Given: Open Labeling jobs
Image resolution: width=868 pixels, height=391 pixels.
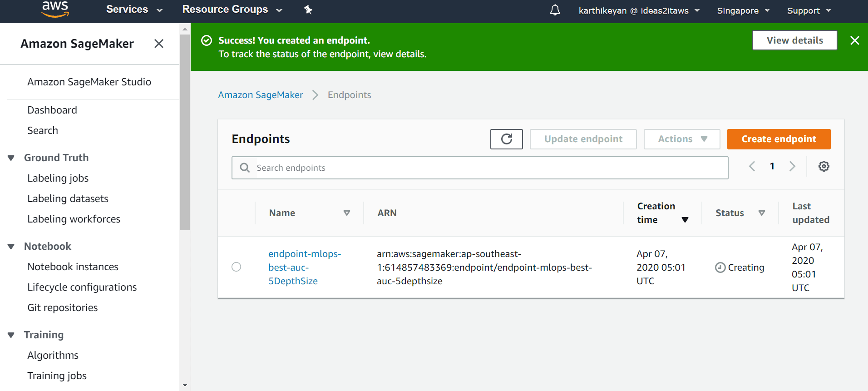Looking at the screenshot, I should pos(58,178).
